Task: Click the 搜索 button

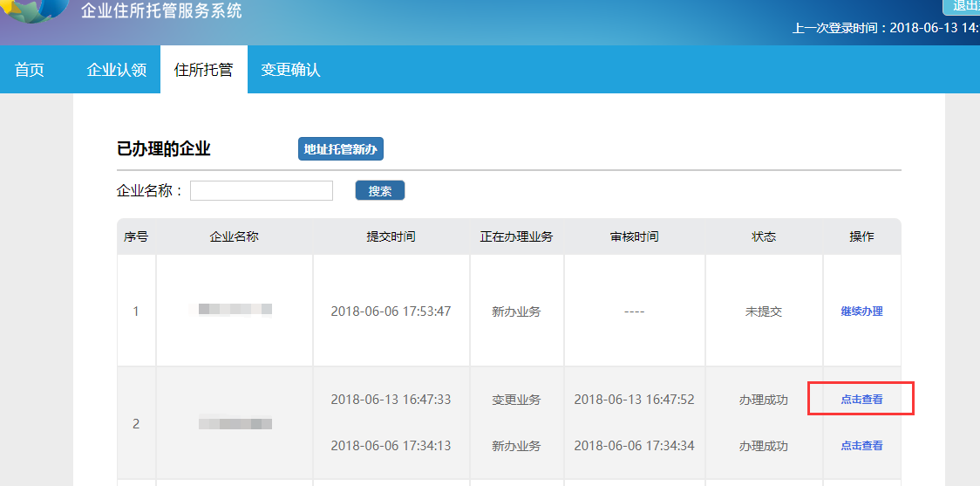Action: click(380, 191)
